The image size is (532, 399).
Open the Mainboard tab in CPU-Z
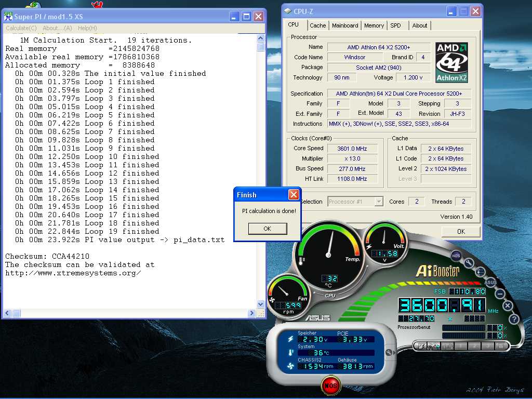[x=345, y=25]
